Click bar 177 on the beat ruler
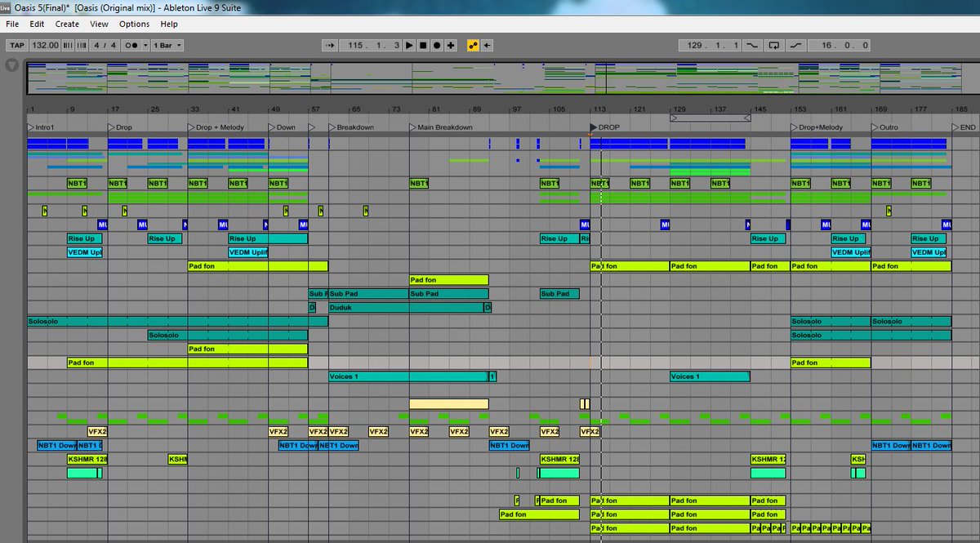Image resolution: width=980 pixels, height=543 pixels. click(920, 109)
